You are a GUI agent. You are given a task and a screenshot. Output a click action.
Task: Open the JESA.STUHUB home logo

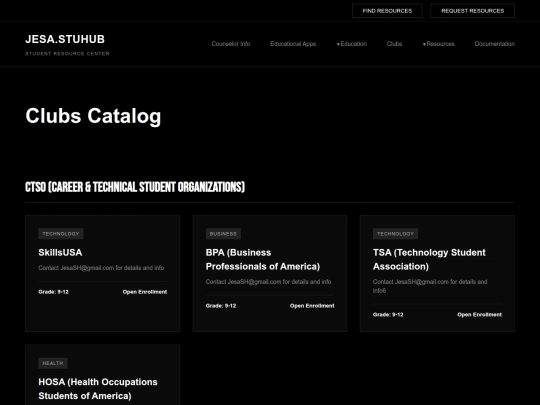coord(65,39)
